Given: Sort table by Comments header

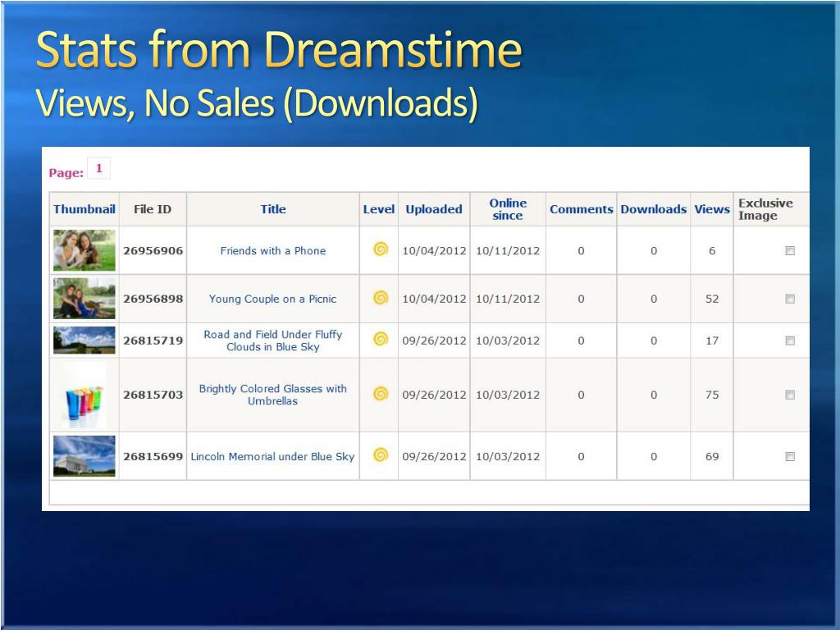Looking at the screenshot, I should point(582,209).
